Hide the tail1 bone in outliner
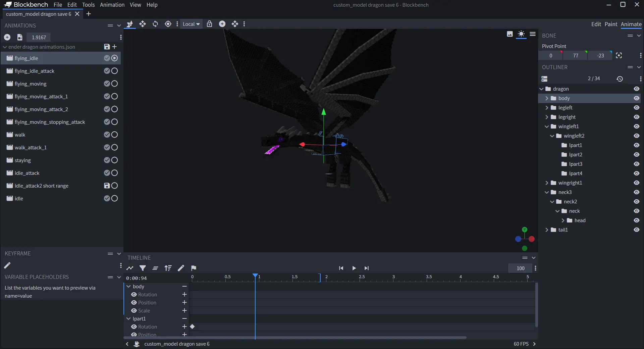 (x=636, y=230)
